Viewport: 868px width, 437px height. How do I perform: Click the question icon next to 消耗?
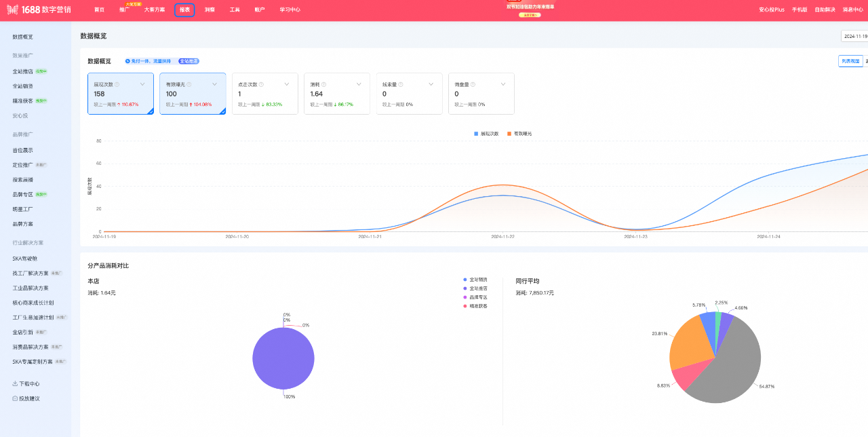tap(324, 85)
